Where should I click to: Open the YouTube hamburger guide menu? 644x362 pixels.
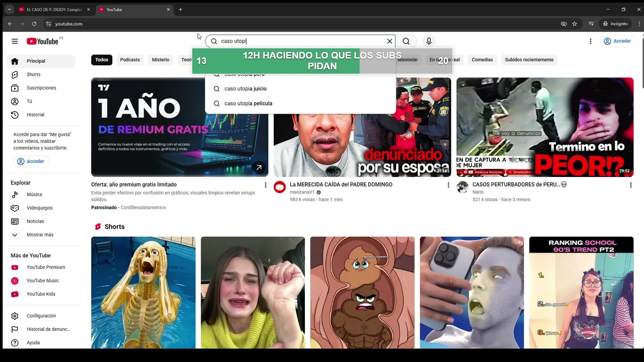[15, 41]
